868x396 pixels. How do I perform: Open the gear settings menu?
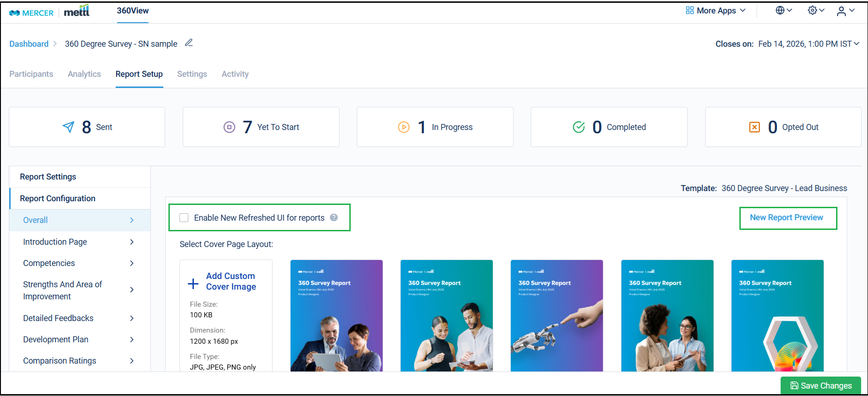(x=816, y=11)
